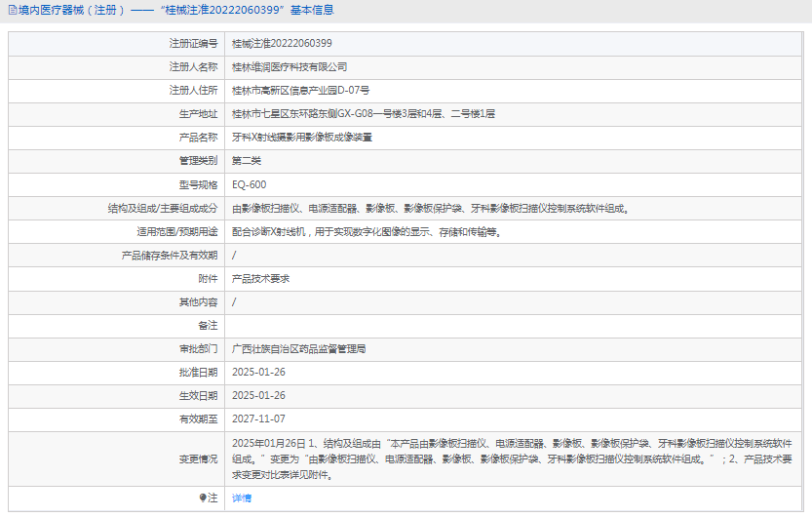Select the 批准日期 value 2025-01-26

[258, 372]
